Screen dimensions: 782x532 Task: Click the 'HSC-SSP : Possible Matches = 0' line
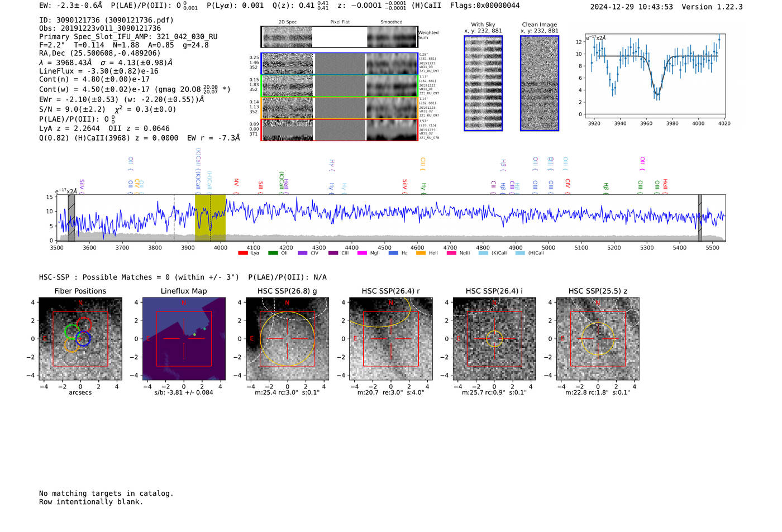pos(139,277)
